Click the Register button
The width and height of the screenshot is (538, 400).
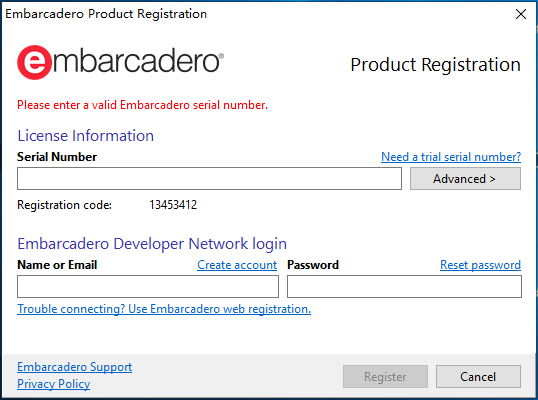(385, 376)
